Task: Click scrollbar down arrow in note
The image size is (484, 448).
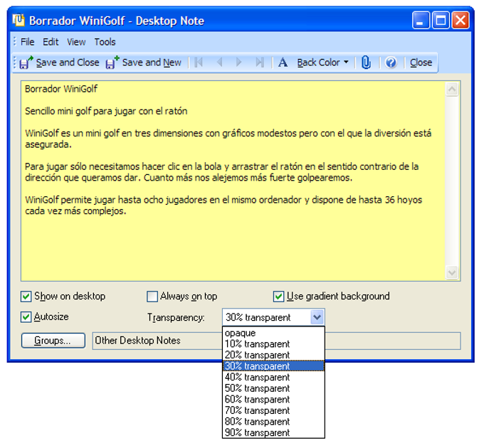Action: 452,272
